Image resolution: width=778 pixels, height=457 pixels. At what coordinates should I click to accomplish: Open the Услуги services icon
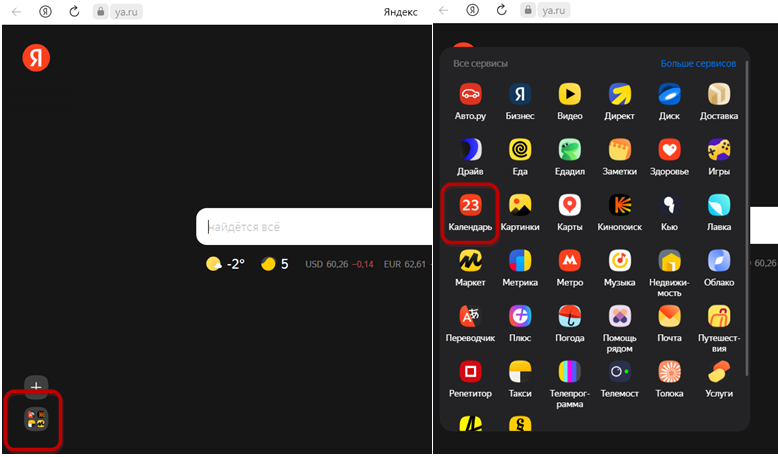(x=719, y=372)
